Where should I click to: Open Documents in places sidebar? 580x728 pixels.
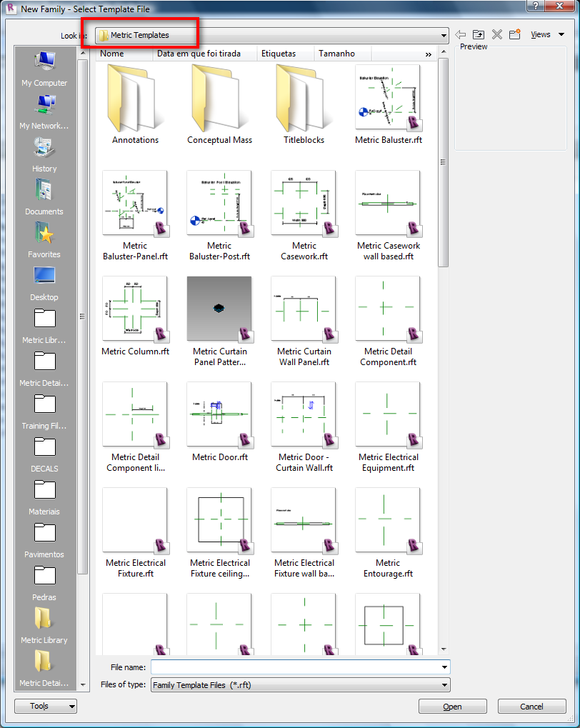(44, 197)
